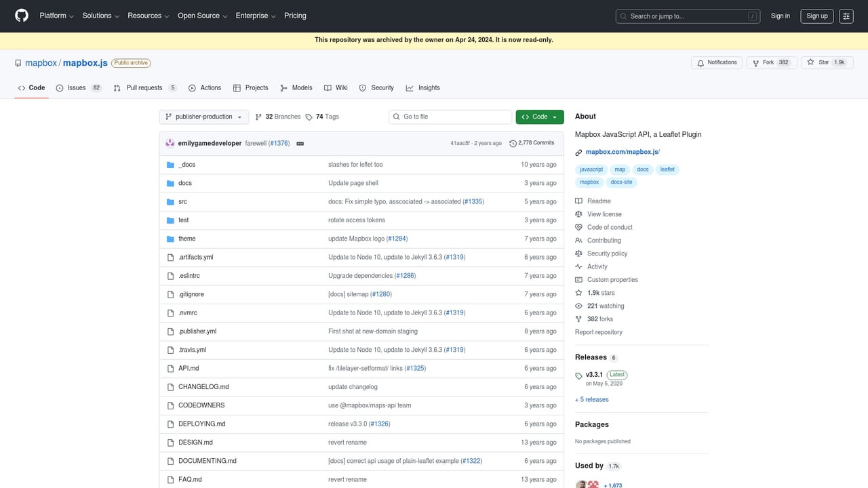The image size is (868, 488).
Task: Open the publisher-production branch selector
Action: coord(203,117)
